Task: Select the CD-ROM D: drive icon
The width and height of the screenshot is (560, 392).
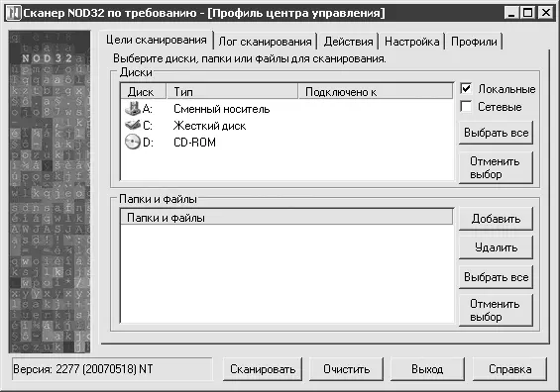Action: (133, 142)
